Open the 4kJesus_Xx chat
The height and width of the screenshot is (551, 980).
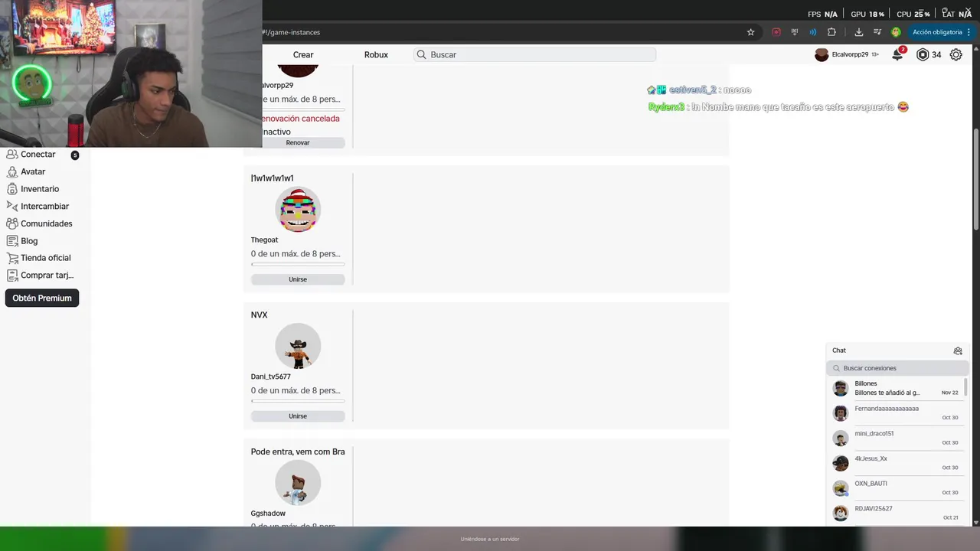click(897, 463)
